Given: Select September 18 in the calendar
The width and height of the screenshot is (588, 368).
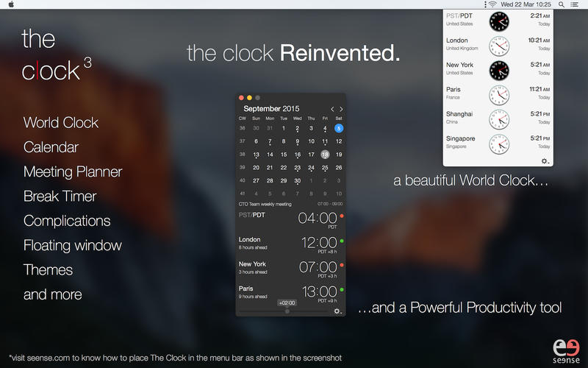Looking at the screenshot, I should pyautogui.click(x=325, y=155).
